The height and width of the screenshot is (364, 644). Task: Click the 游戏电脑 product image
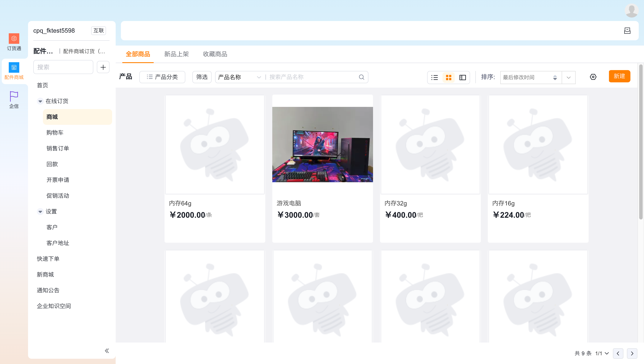tap(322, 145)
